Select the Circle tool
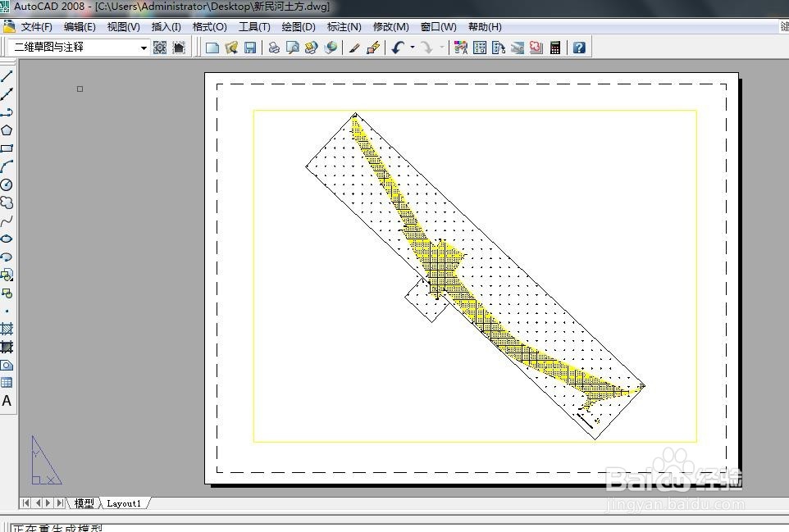Image resolution: width=789 pixels, height=532 pixels. click(7, 184)
